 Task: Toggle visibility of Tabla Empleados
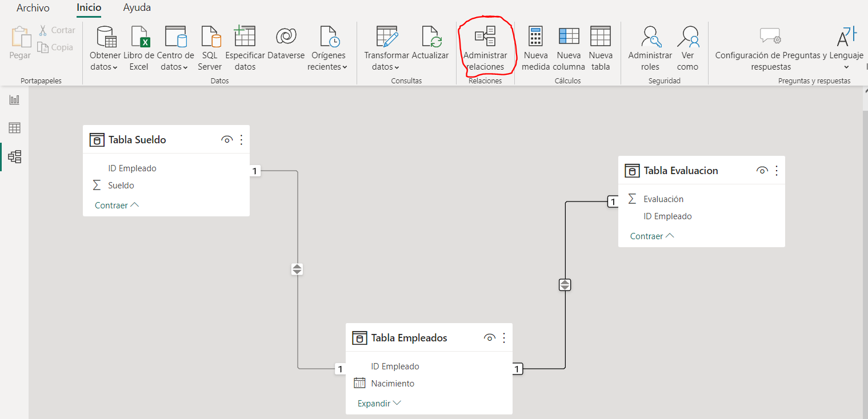(x=490, y=338)
